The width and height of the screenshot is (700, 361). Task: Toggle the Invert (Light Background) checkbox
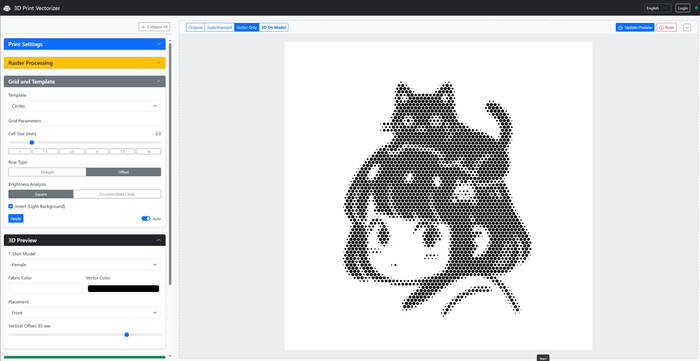coord(11,206)
